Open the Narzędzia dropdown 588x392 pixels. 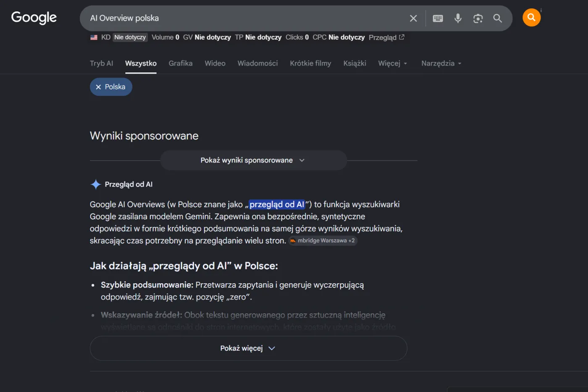441,63
